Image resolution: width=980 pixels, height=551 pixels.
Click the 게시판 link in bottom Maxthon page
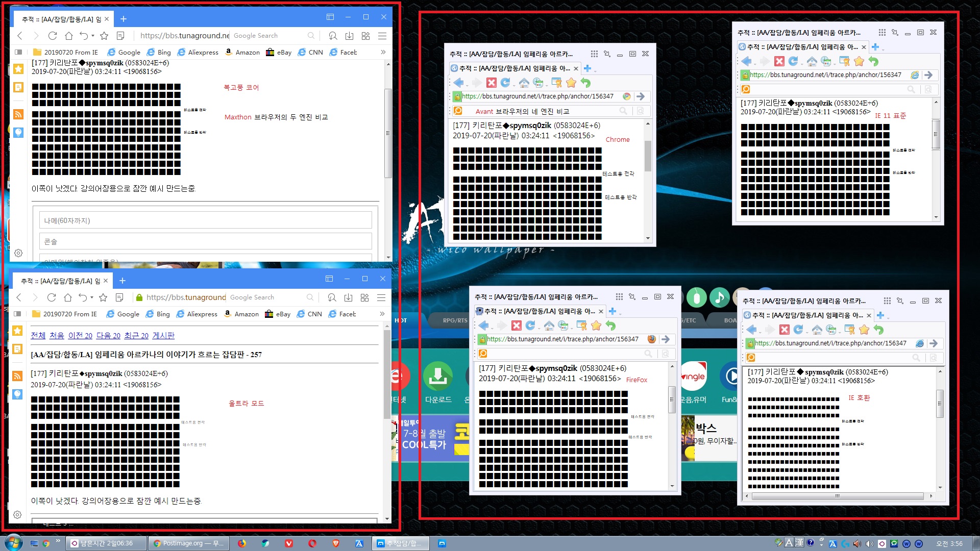163,335
